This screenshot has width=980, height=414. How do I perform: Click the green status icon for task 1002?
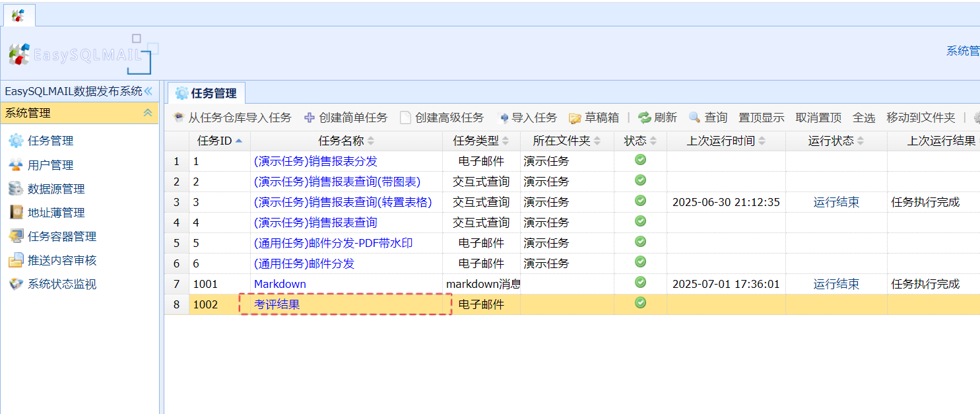640,303
